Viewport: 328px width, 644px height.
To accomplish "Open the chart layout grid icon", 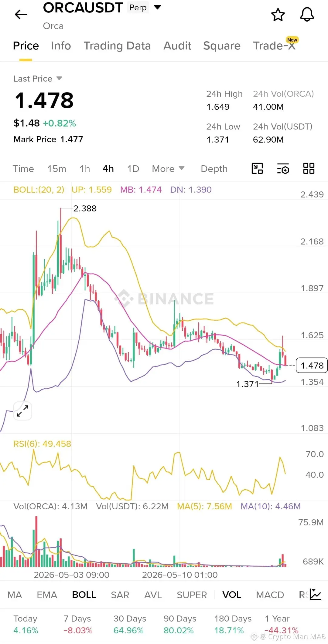I will tap(309, 168).
